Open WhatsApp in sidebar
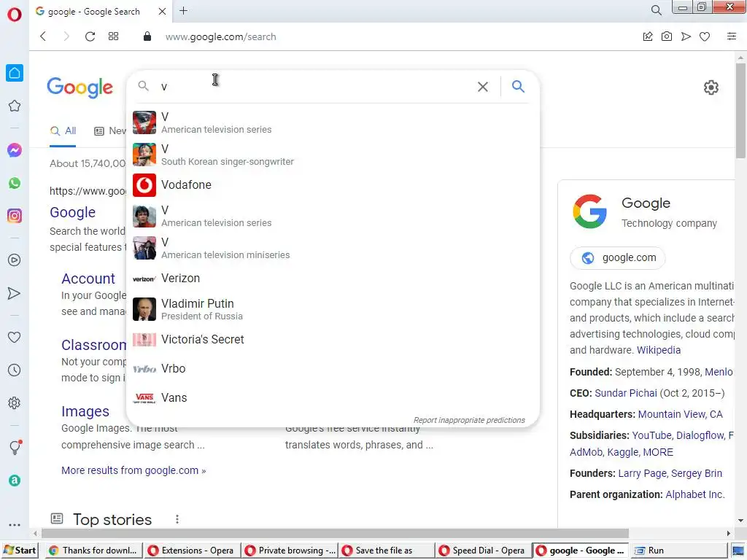This screenshot has height=560, width=747. tap(15, 183)
